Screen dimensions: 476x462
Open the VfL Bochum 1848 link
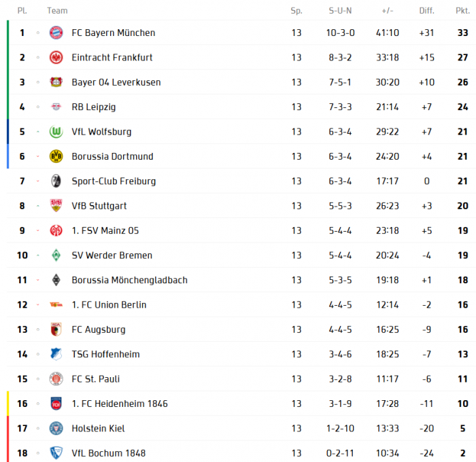point(108,453)
